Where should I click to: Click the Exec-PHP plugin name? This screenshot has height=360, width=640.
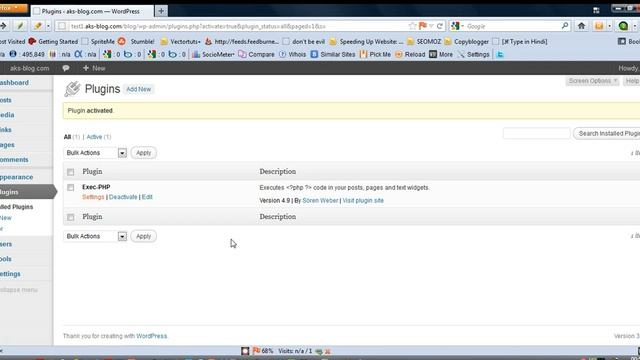point(96,187)
